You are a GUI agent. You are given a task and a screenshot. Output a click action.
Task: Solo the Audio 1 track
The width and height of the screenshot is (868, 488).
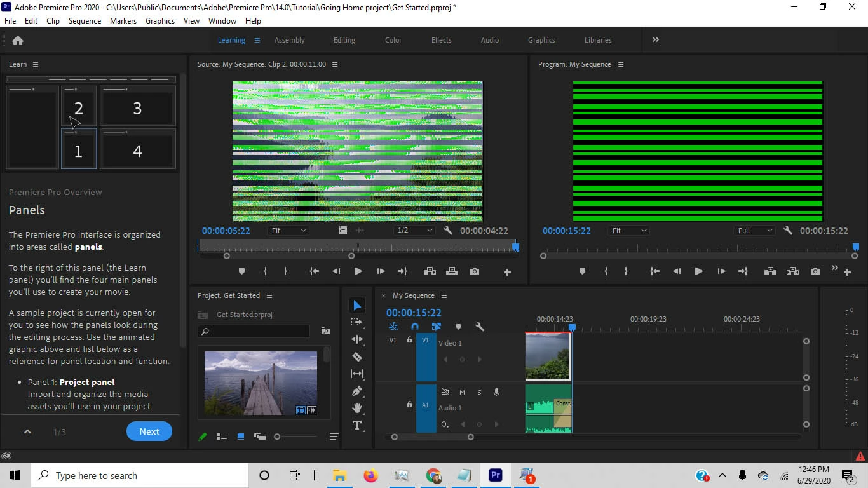click(x=479, y=392)
